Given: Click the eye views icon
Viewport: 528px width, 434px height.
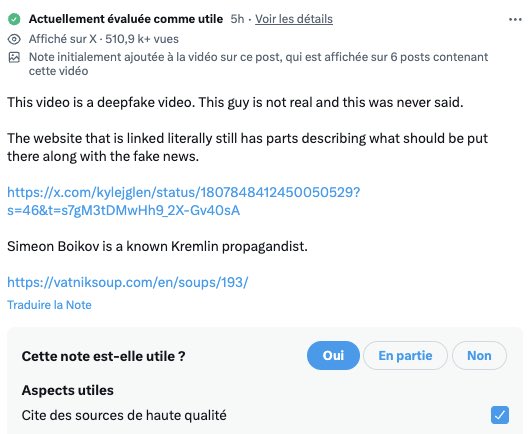Looking at the screenshot, I should click(x=14, y=39).
